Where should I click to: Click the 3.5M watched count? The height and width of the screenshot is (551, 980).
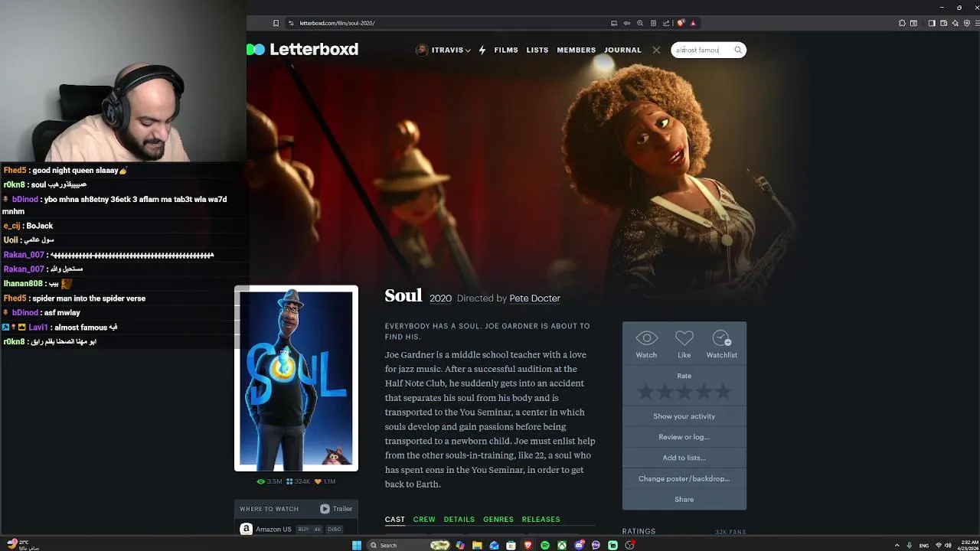click(269, 481)
